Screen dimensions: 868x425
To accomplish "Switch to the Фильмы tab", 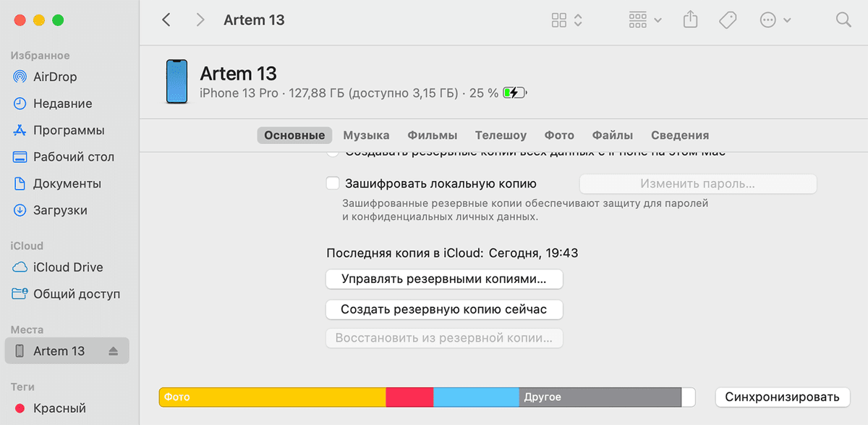I will [x=432, y=135].
